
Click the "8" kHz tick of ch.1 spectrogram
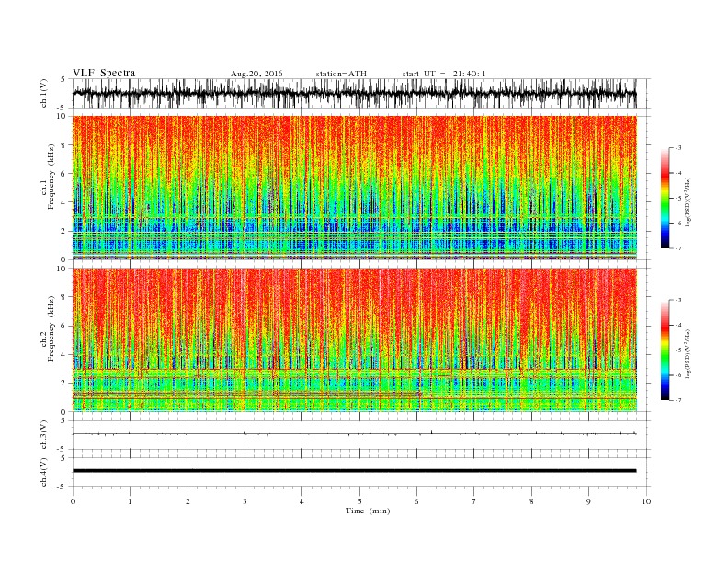64,145
